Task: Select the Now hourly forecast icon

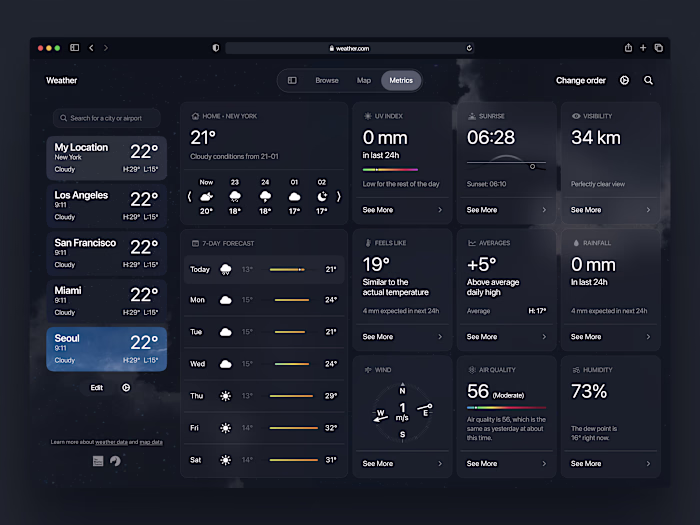Action: (x=206, y=196)
